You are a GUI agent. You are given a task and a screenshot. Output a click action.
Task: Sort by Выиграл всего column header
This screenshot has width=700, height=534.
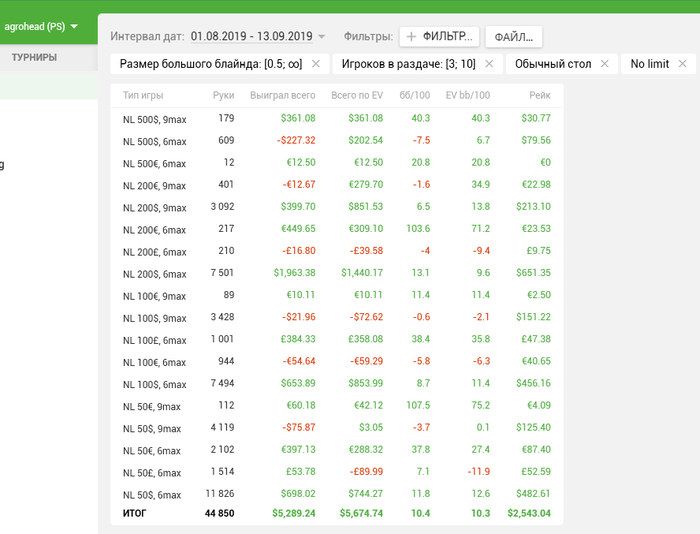click(283, 95)
